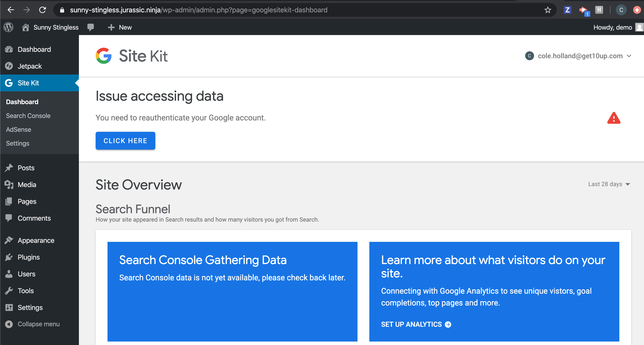Open the New content menu
Viewport: 644px width, 345px height.
[x=120, y=27]
